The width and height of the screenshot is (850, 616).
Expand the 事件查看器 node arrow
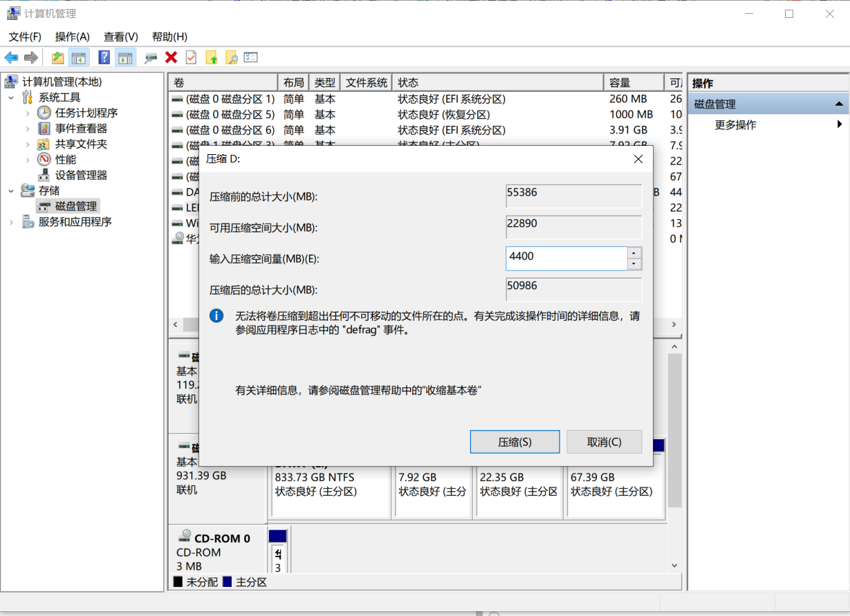point(28,129)
